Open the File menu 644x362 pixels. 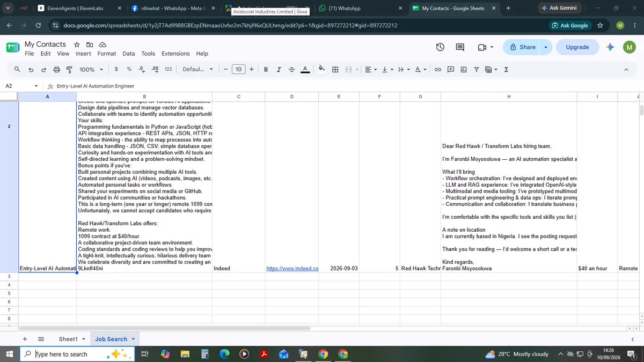click(30, 54)
